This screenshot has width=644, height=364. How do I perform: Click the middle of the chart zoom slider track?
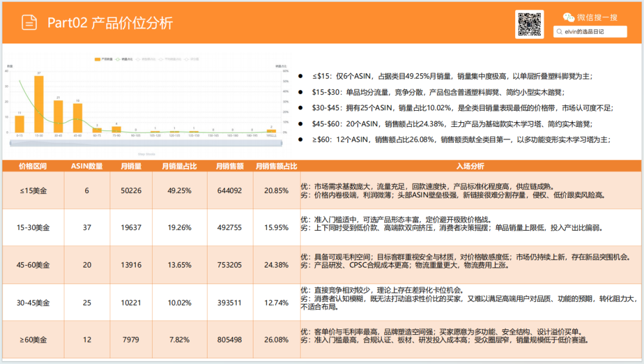pyautogui.click(x=146, y=143)
